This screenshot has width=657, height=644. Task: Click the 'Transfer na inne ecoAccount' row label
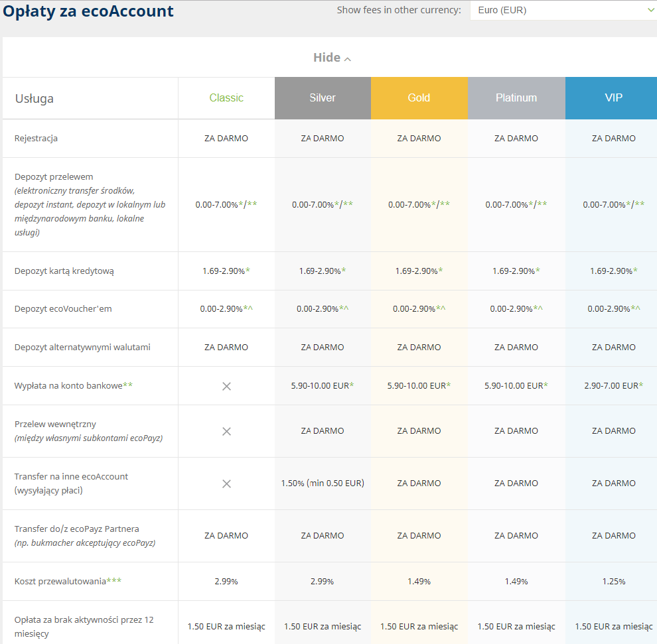(71, 476)
